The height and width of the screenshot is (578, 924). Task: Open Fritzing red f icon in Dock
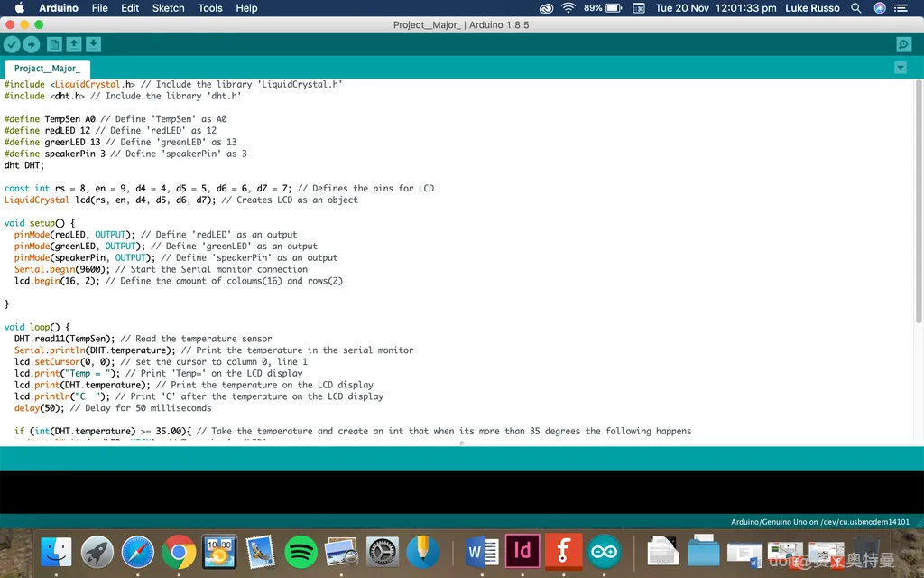click(563, 551)
